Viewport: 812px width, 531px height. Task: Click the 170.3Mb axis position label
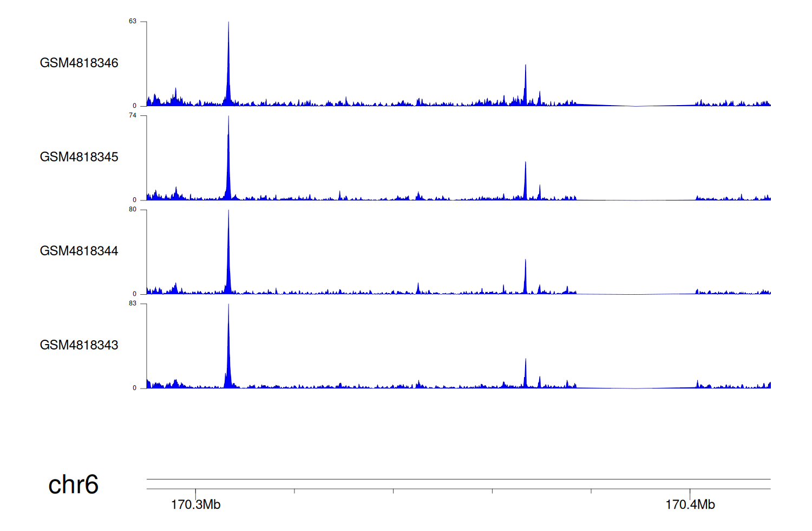pos(195,504)
